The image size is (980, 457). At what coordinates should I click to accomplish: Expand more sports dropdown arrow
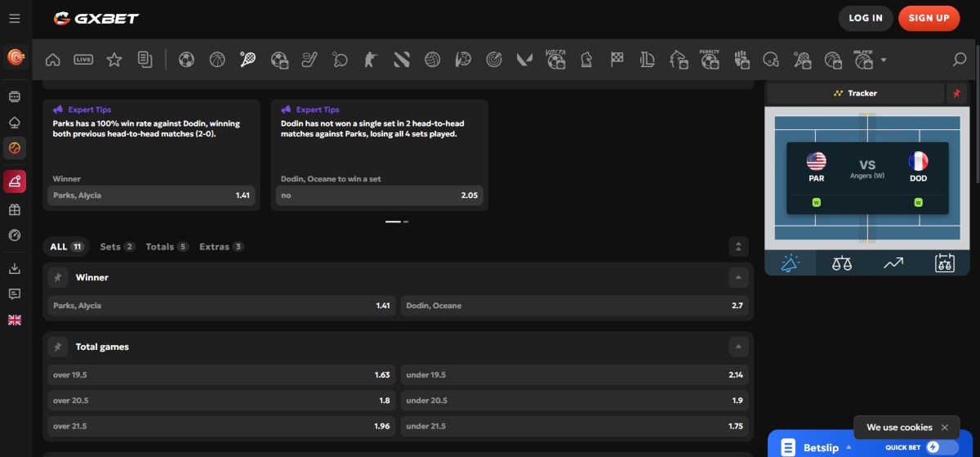click(883, 60)
